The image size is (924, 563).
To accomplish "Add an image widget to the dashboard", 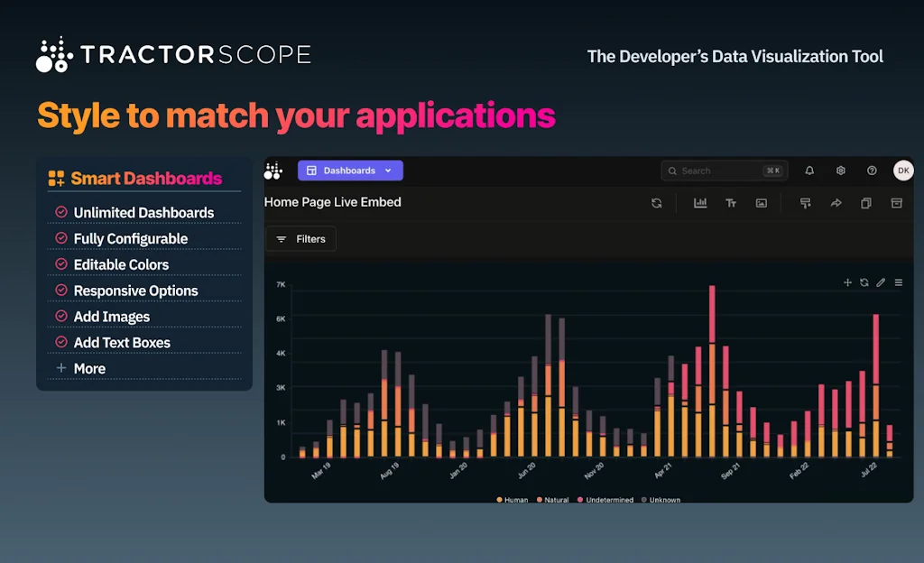I will pos(762,202).
